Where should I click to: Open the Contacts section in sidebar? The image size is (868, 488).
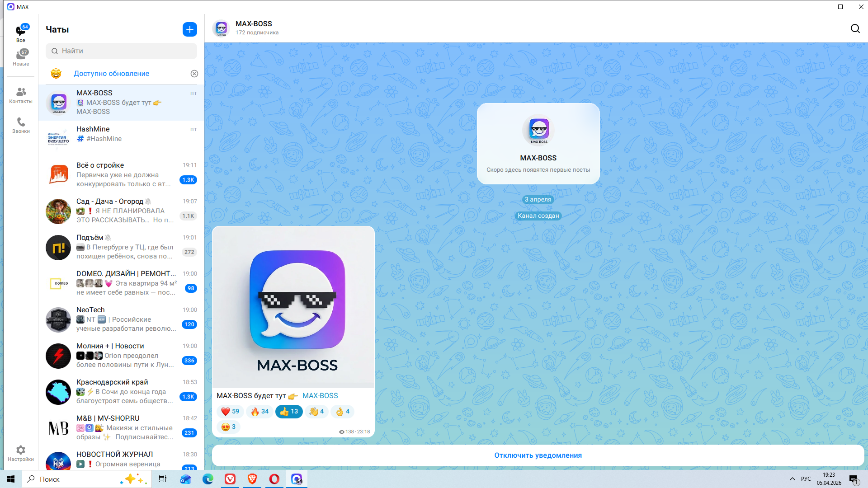coord(21,95)
